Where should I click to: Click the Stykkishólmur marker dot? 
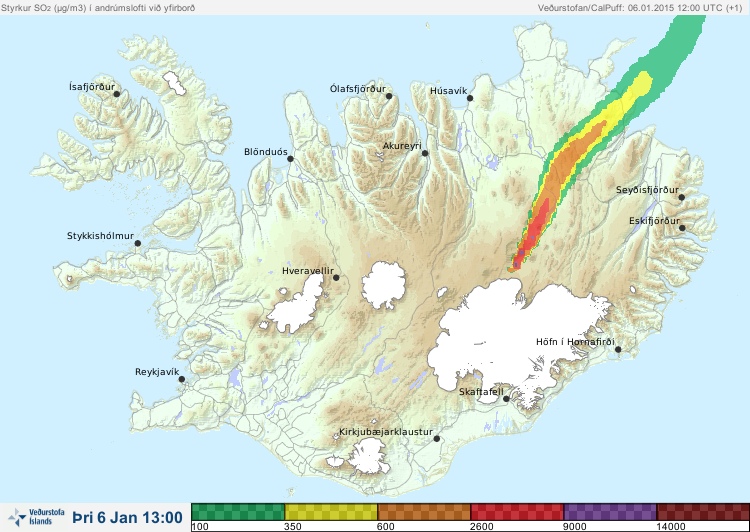(x=138, y=244)
